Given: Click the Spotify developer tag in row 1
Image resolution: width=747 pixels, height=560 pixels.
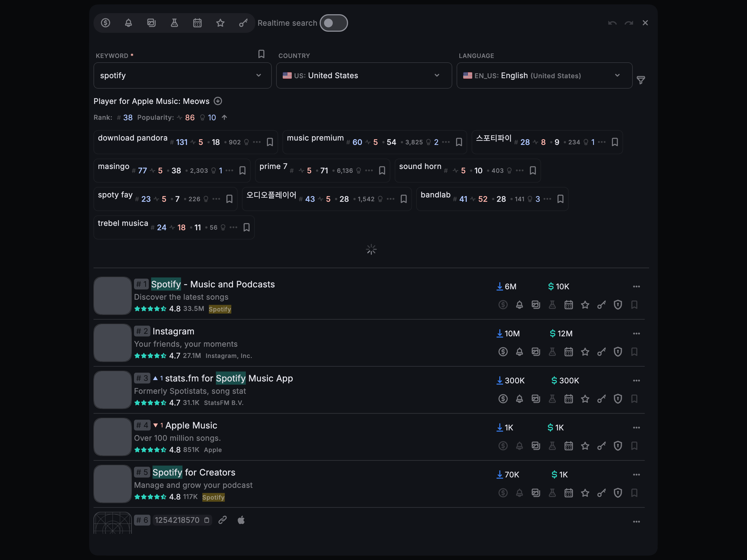Looking at the screenshot, I should pos(220,309).
